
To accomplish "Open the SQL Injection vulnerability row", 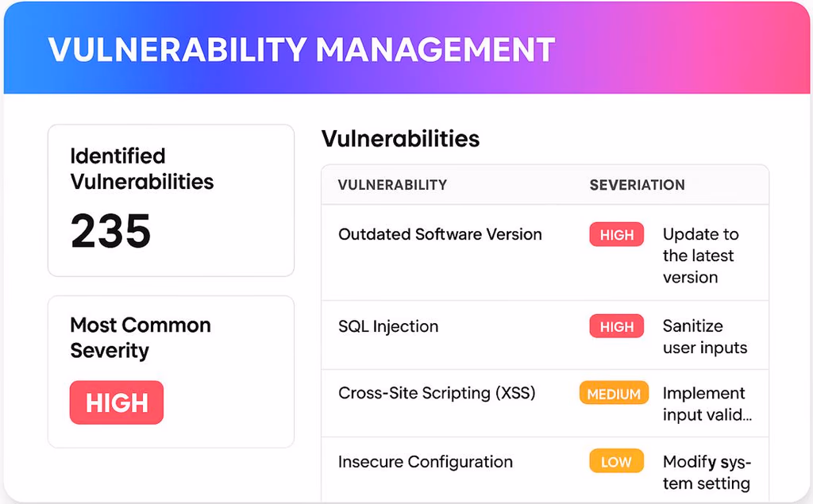I will pos(388,326).
